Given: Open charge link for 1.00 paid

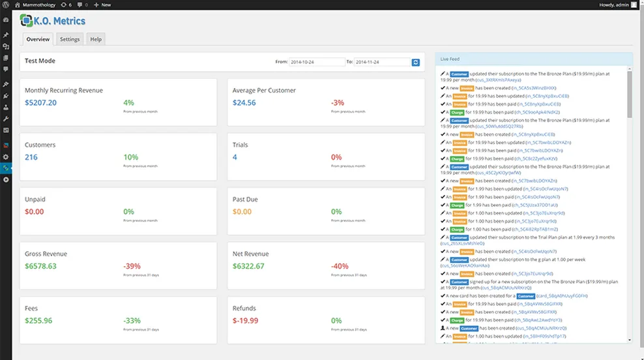Looking at the screenshot, I should point(534,230).
